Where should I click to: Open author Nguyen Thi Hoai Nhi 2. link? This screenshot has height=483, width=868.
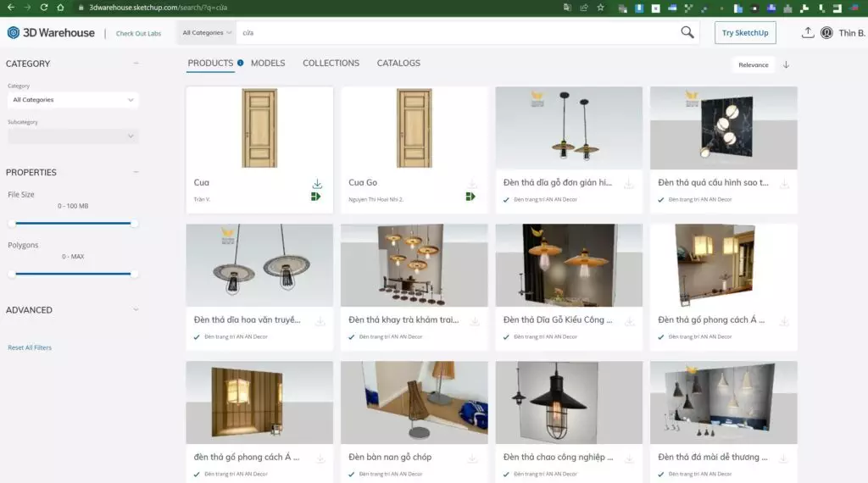[376, 199]
